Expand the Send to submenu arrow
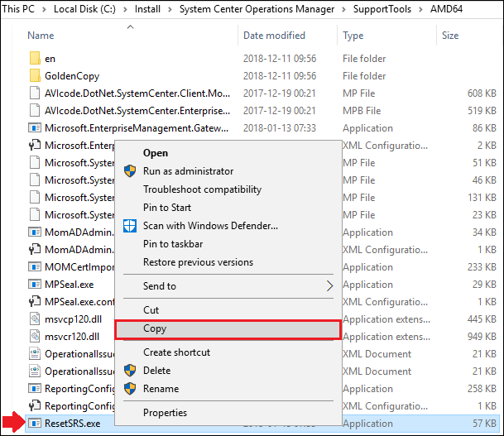Image resolution: width=504 pixels, height=436 pixels. pos(329,286)
